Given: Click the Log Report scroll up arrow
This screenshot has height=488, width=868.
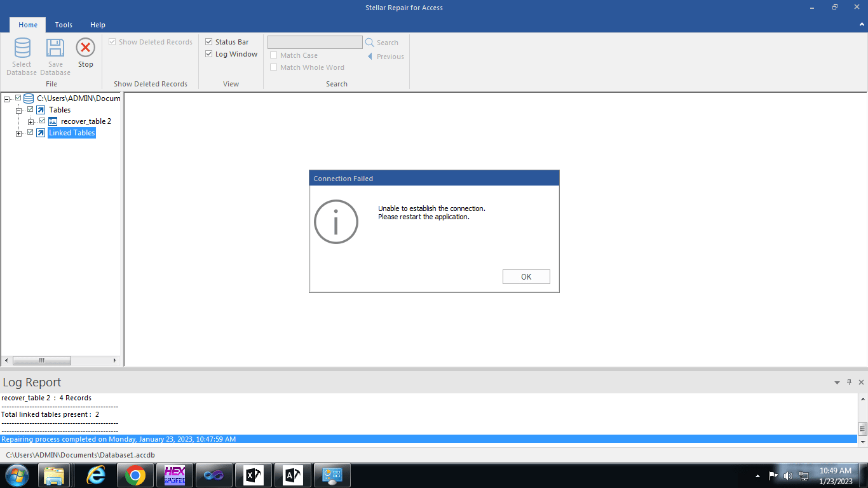Looking at the screenshot, I should (862, 398).
